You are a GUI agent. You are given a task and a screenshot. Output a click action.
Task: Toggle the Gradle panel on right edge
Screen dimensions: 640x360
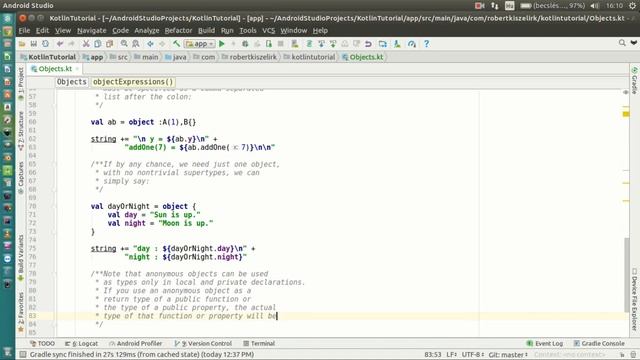tap(634, 81)
